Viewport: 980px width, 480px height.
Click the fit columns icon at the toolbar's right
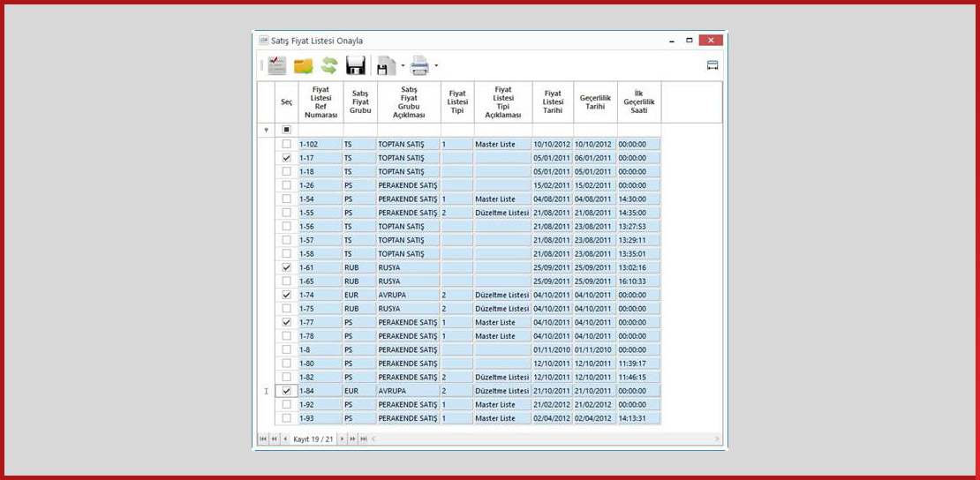pyautogui.click(x=712, y=65)
